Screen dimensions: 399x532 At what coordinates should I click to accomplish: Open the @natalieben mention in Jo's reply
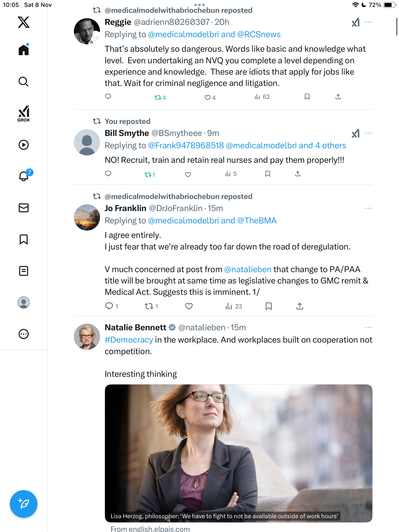click(x=248, y=269)
